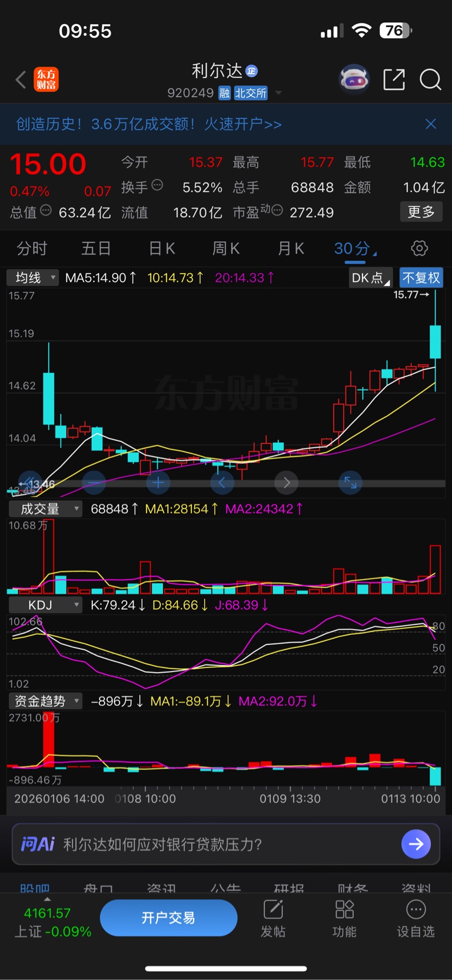
Task: Tap the back arrow icon
Action: pyautogui.click(x=21, y=79)
